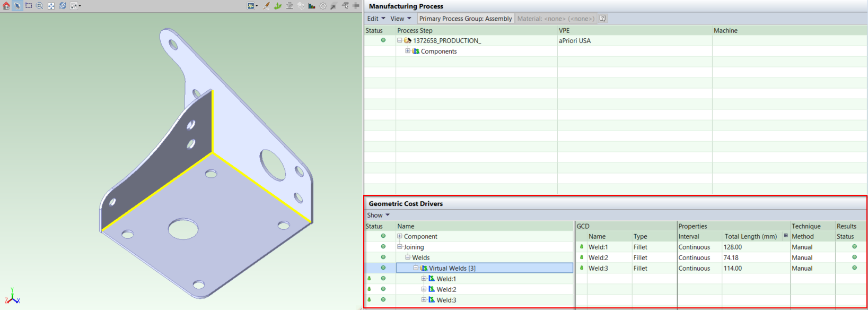Activate the arrow Select tool
Image resolution: width=868 pixels, height=310 pixels.
click(x=17, y=6)
